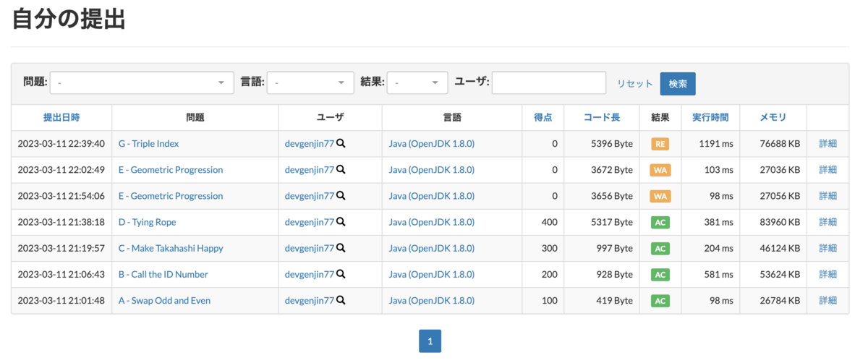Viewport: 868px width, 363px height.
Task: Click the WA badge in the 22:02:49 row
Action: click(660, 170)
